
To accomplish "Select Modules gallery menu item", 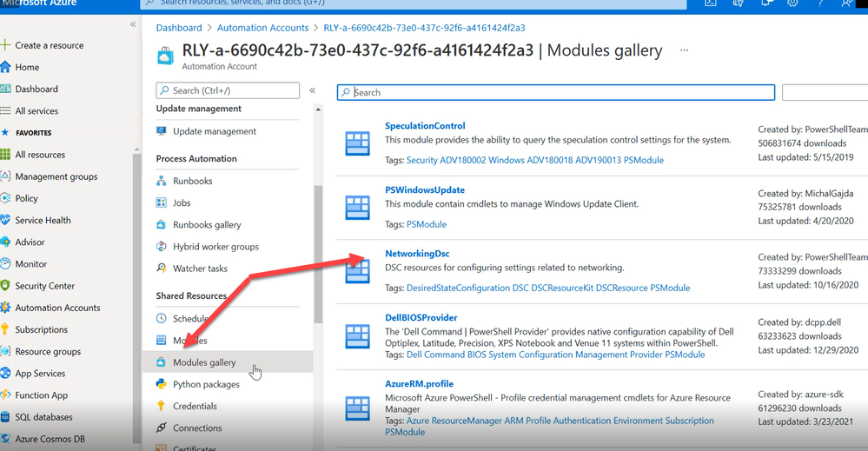I will tap(228, 362).
